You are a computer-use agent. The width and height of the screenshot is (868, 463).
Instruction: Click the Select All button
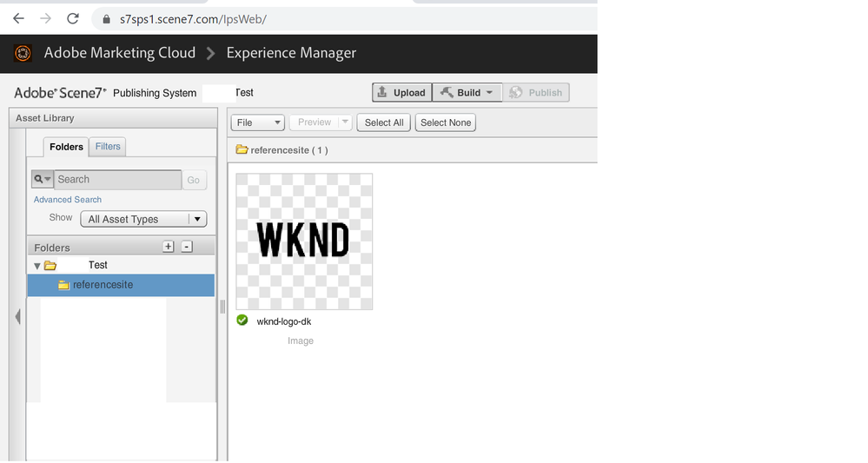pos(384,122)
